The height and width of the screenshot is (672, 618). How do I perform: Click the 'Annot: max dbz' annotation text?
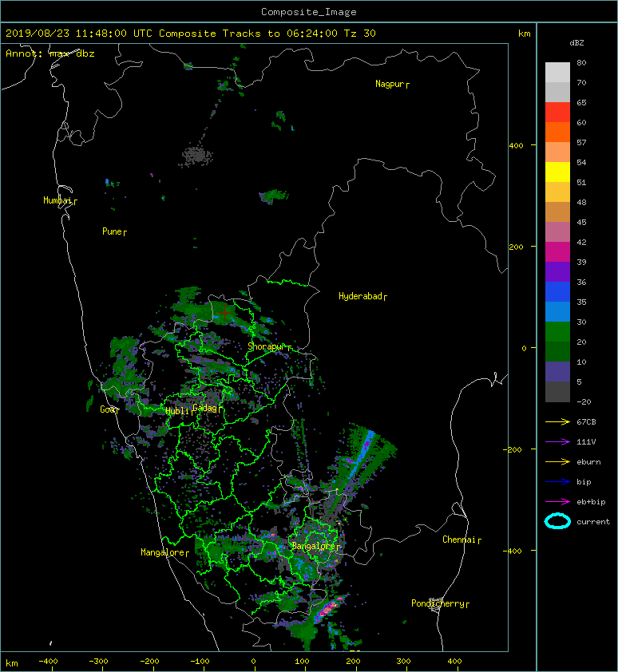coord(50,53)
